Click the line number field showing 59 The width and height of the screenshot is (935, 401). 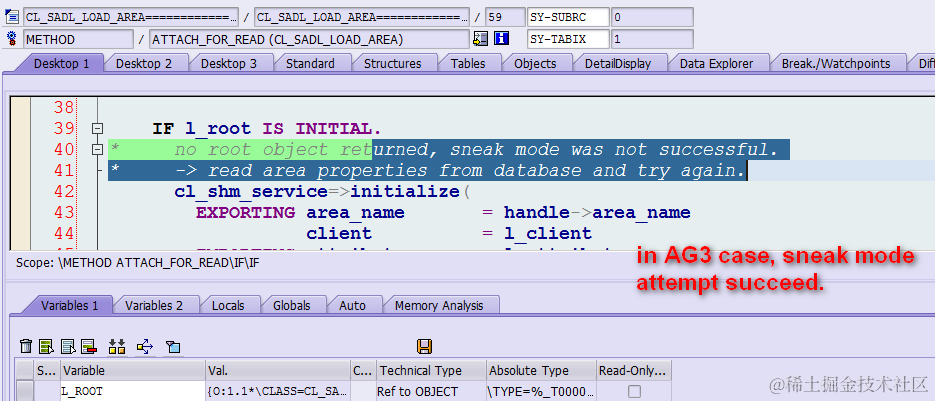[x=505, y=17]
